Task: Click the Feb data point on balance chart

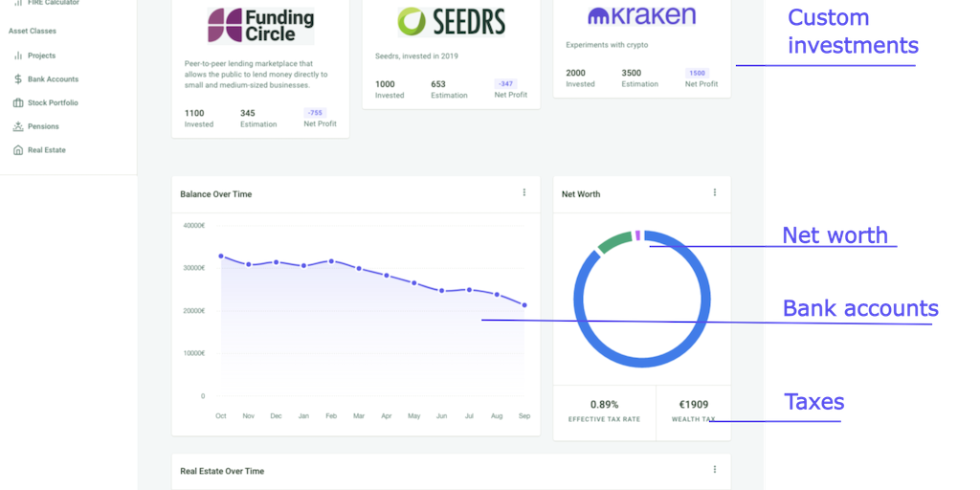Action: pos(331,260)
